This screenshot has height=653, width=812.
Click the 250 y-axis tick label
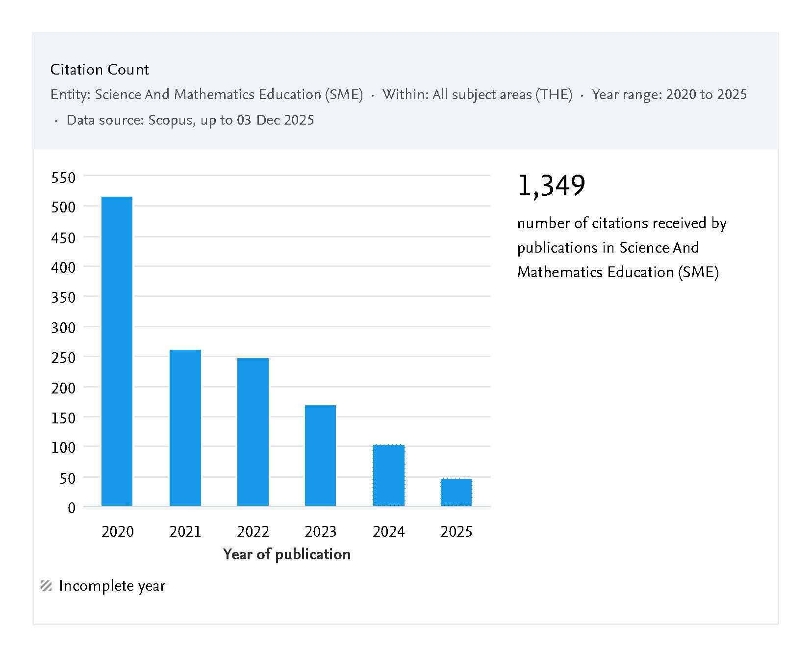coord(63,358)
